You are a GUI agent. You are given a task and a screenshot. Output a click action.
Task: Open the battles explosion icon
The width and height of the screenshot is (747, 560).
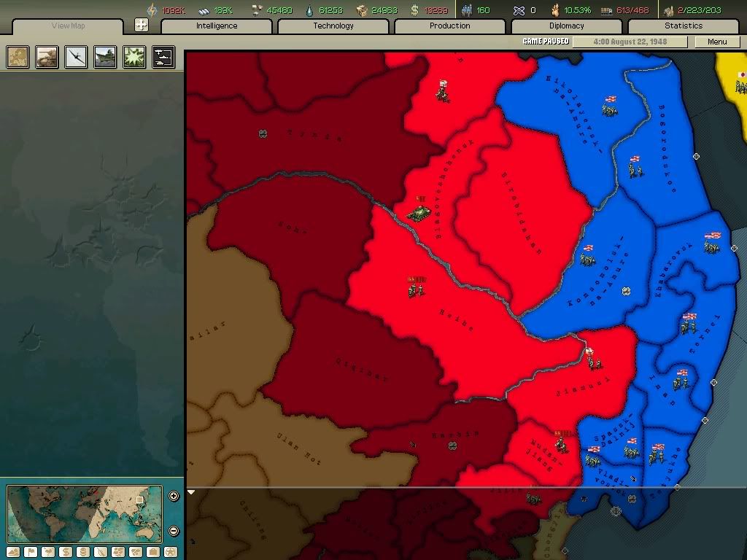coord(134,57)
